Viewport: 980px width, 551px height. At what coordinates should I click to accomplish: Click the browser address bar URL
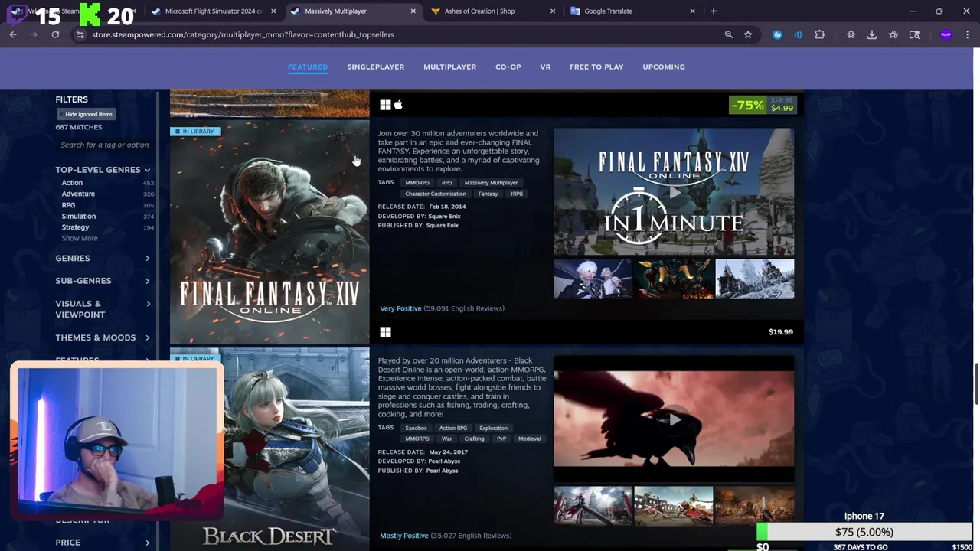[x=243, y=34]
